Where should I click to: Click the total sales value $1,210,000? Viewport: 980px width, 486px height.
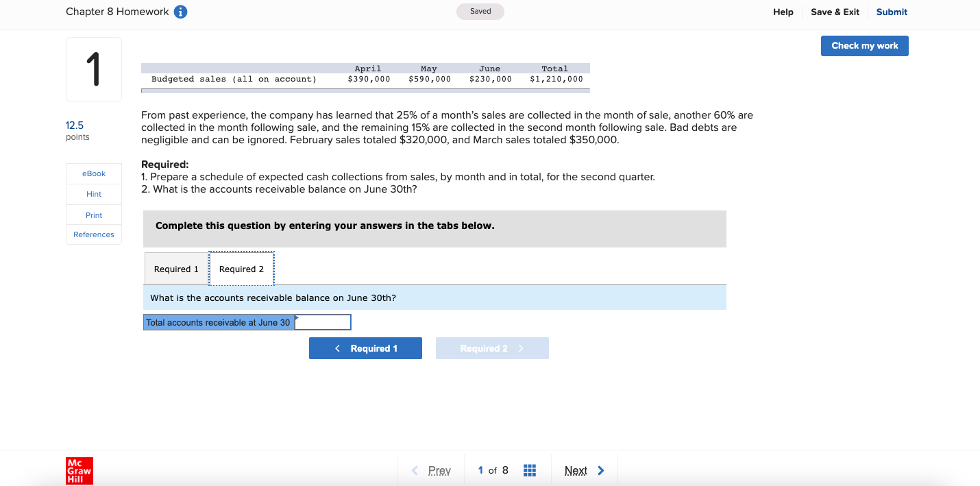[556, 79]
